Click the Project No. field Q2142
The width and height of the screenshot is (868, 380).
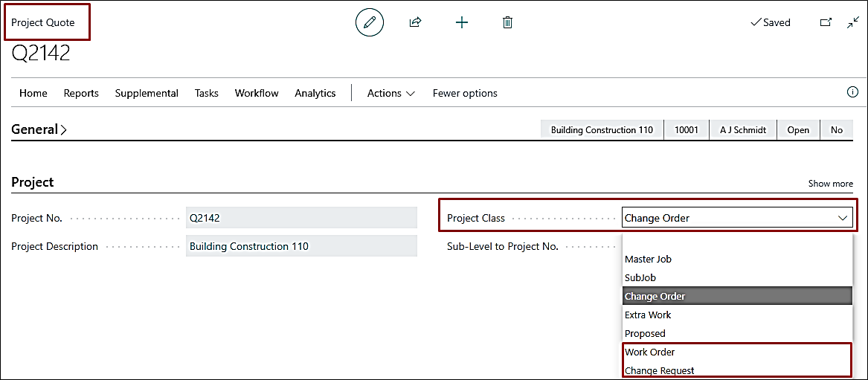[x=302, y=218]
